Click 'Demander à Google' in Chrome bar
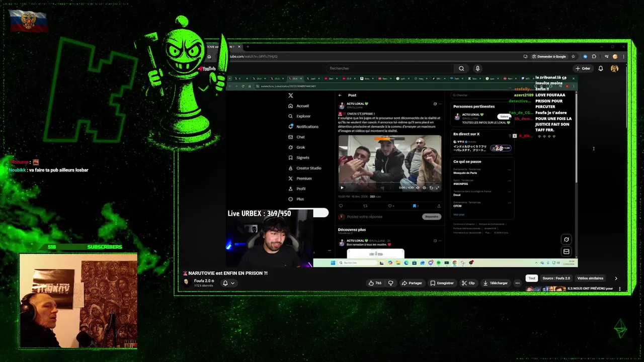This screenshot has width=644, height=362. [x=549, y=56]
